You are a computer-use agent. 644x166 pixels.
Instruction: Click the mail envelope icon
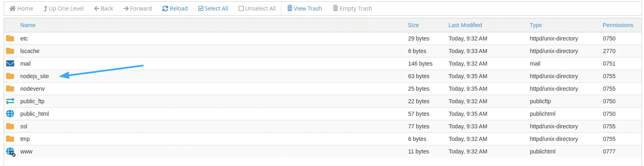coord(10,64)
